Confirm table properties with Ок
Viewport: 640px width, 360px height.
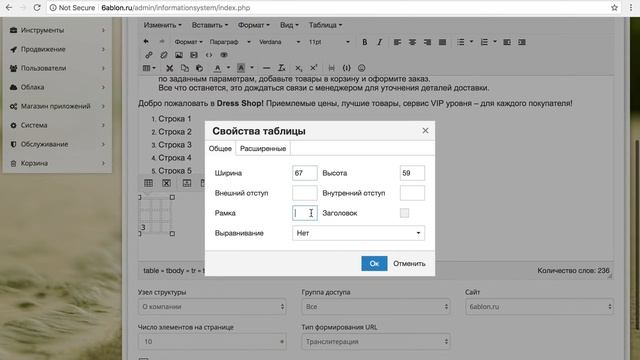click(x=374, y=263)
